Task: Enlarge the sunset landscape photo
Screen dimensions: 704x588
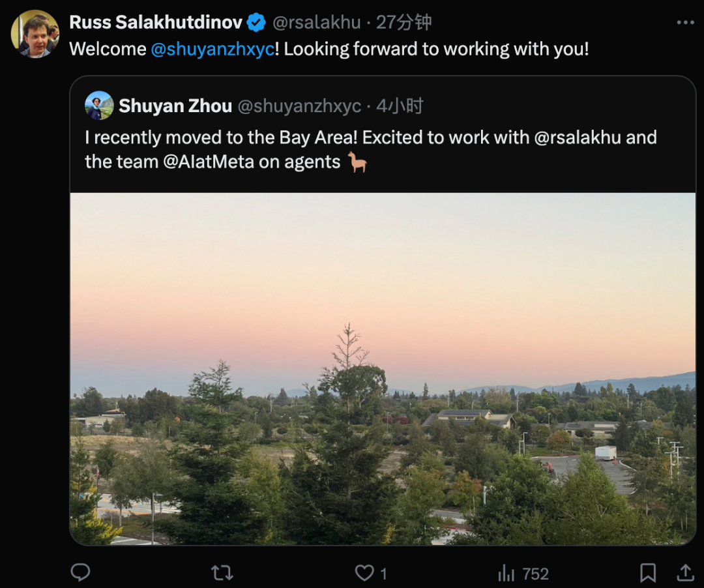Action: [x=383, y=368]
